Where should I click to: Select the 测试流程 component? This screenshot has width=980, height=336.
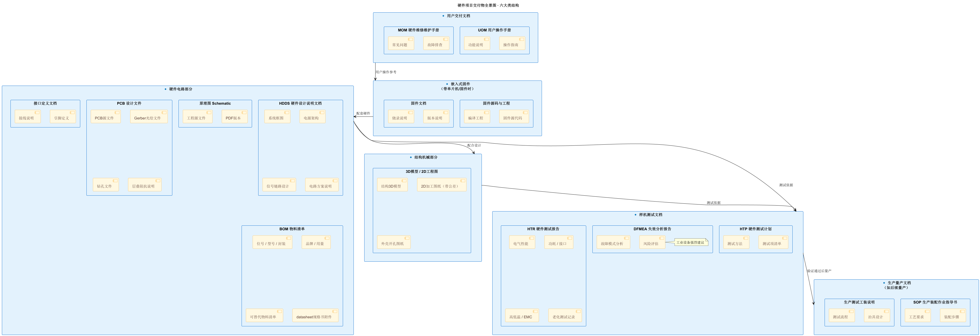click(x=841, y=315)
